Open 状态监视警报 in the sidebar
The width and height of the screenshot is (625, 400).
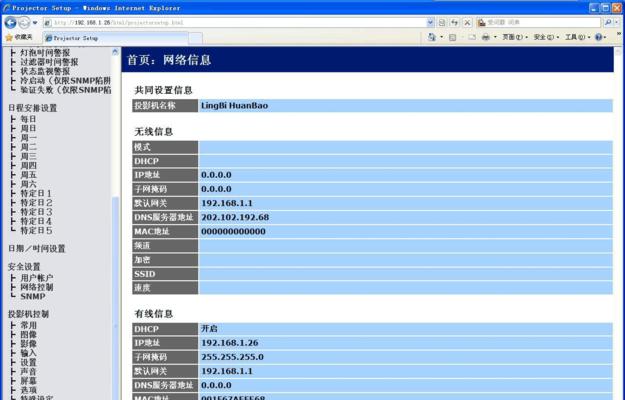[45, 71]
